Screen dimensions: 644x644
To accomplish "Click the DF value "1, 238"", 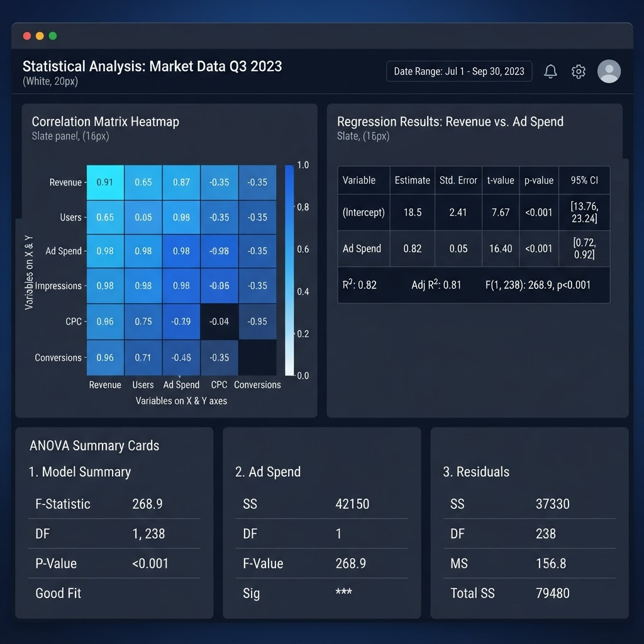I will coord(148,534).
